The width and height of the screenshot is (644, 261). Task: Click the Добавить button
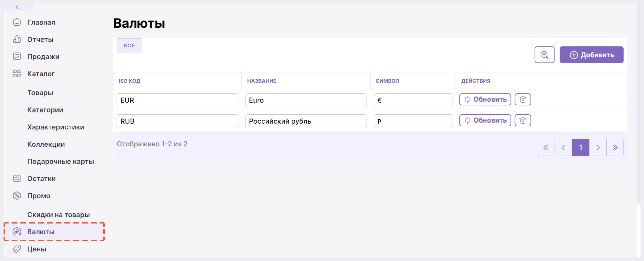591,55
